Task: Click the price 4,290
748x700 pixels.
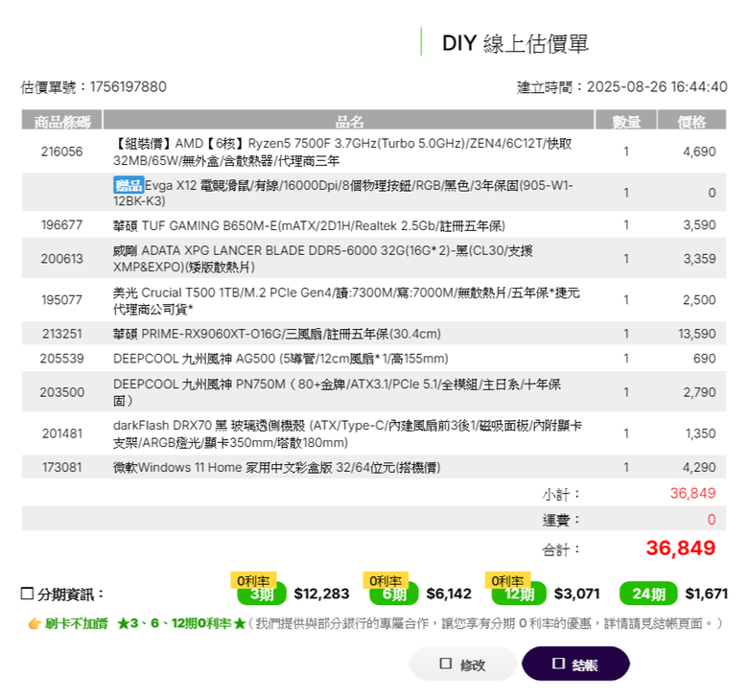Action: point(699,467)
